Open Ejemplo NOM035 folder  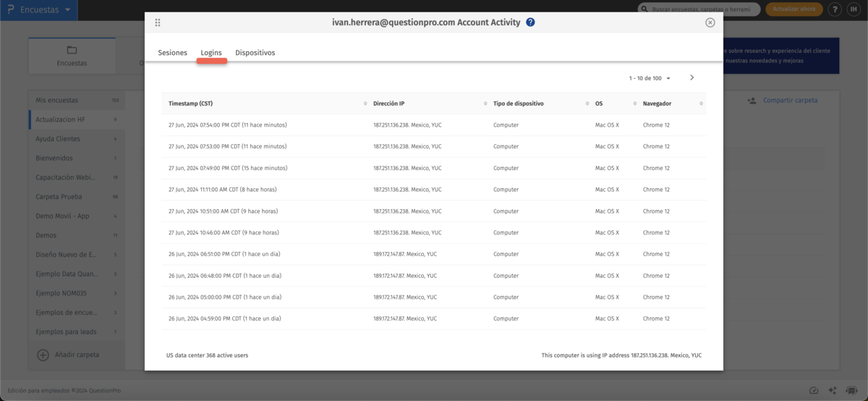point(77,293)
